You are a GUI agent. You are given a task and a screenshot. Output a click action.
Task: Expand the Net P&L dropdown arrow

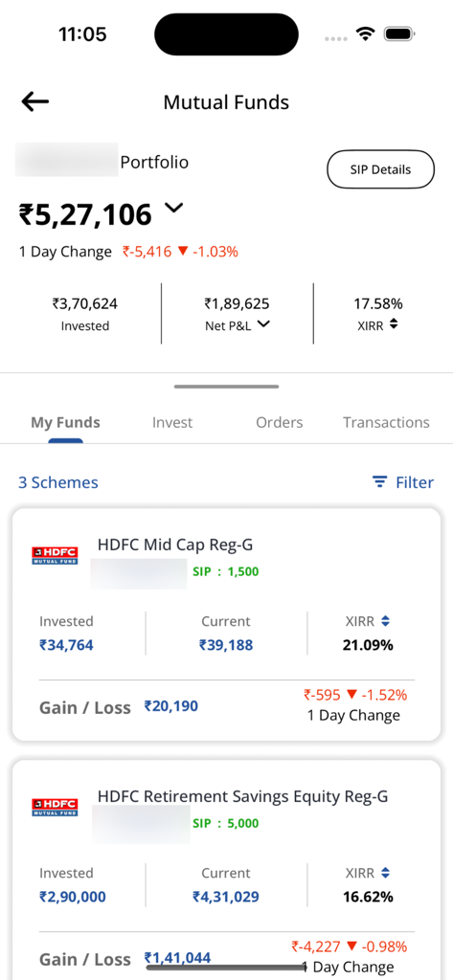tap(264, 323)
